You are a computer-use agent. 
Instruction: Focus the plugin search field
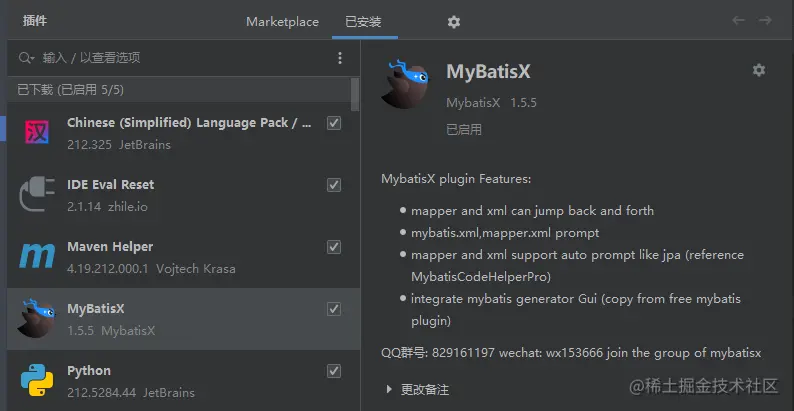click(x=182, y=58)
